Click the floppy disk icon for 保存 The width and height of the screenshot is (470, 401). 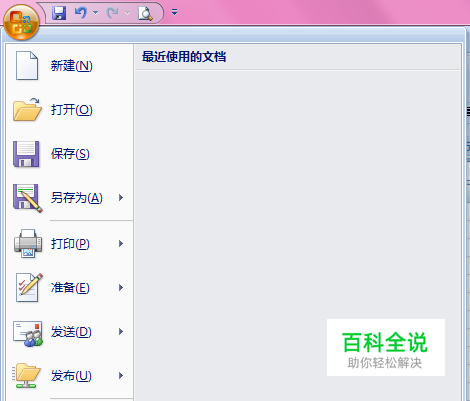pos(26,154)
